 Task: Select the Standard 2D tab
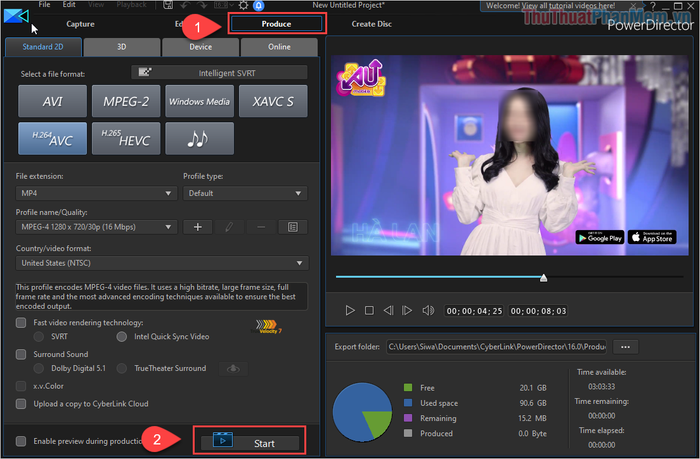[43, 47]
